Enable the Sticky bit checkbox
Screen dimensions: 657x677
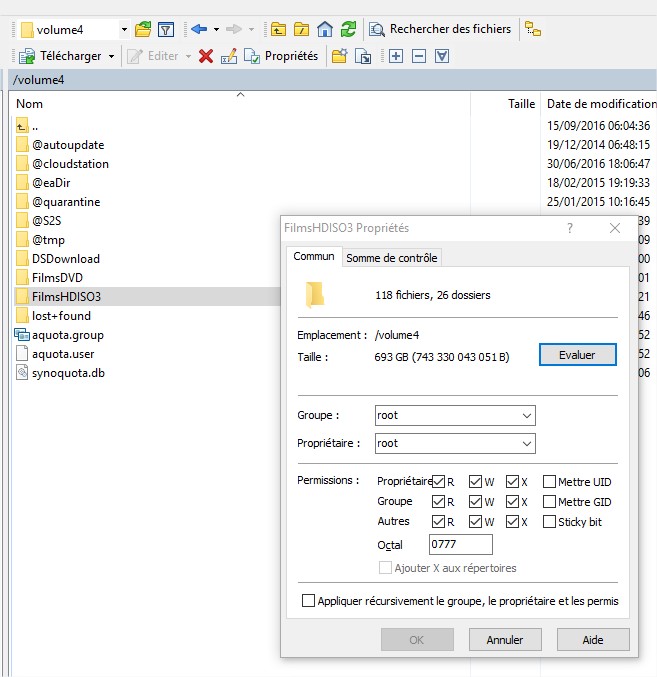549,522
